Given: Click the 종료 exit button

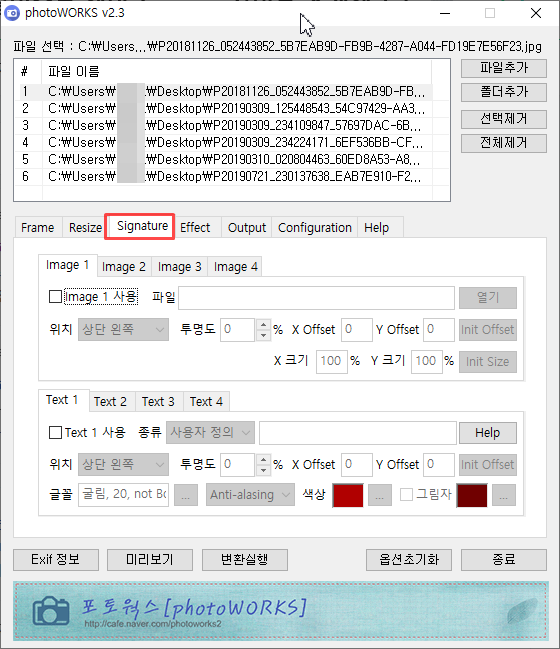Looking at the screenshot, I should [504, 560].
